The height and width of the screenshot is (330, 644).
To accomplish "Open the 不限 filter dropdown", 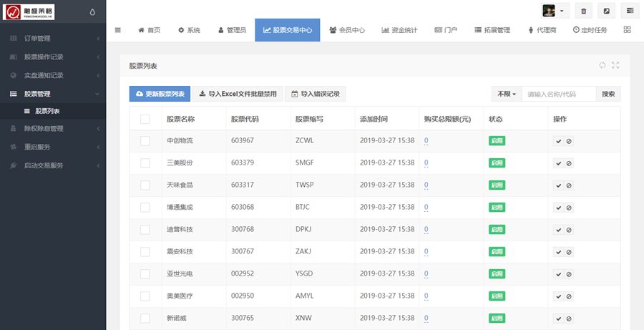I will (505, 94).
